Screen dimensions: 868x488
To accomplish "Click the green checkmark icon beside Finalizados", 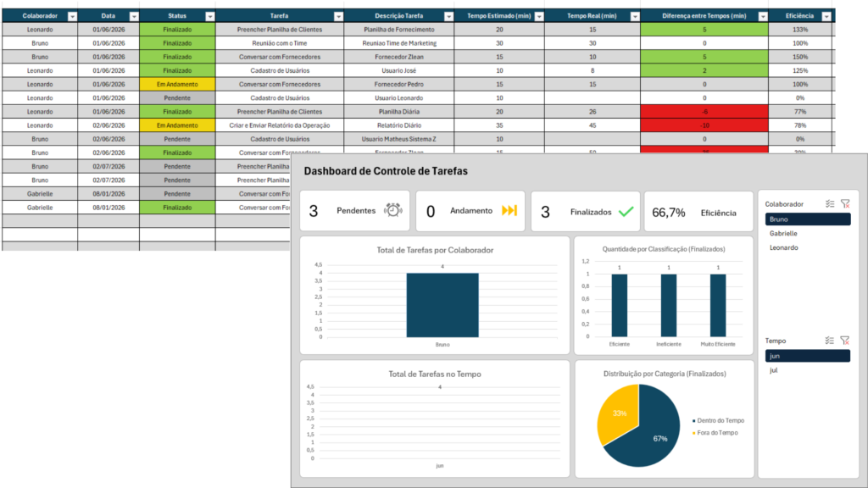I will (x=626, y=211).
